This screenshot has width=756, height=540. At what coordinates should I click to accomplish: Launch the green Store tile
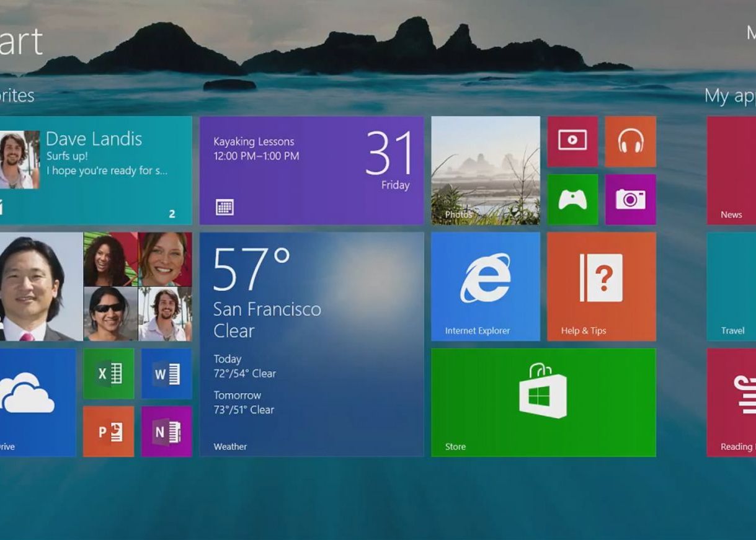pyautogui.click(x=543, y=401)
